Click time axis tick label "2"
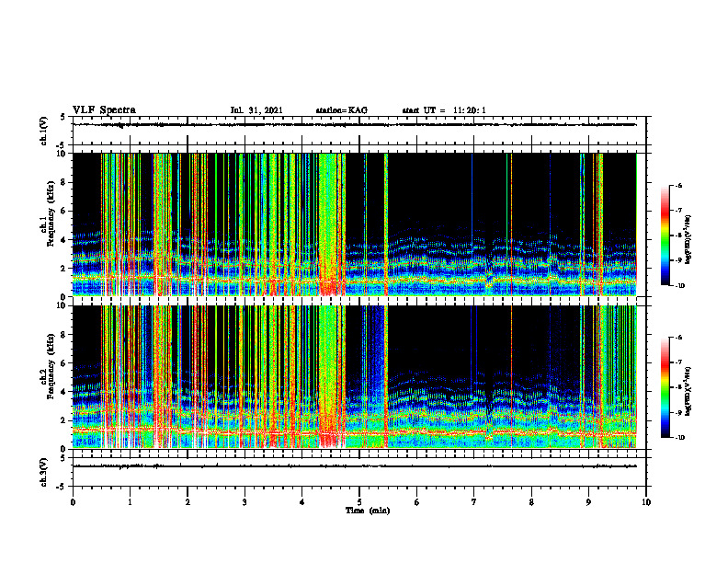 (x=188, y=502)
